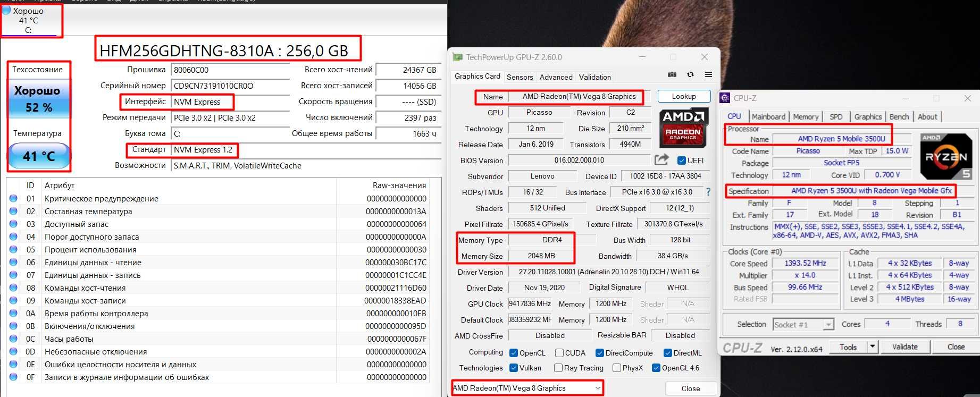The image size is (980, 397).
Task: Click status dot for attribute 01 row
Action: (x=13, y=198)
